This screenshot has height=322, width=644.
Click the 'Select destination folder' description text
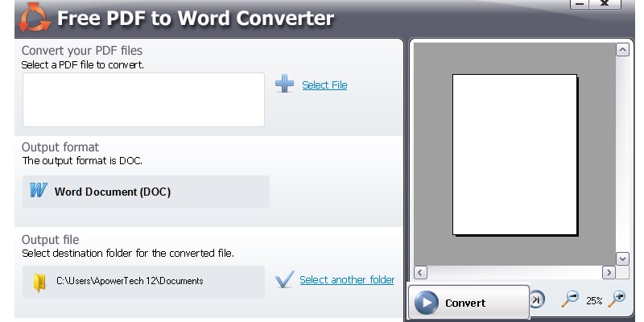pos(128,253)
